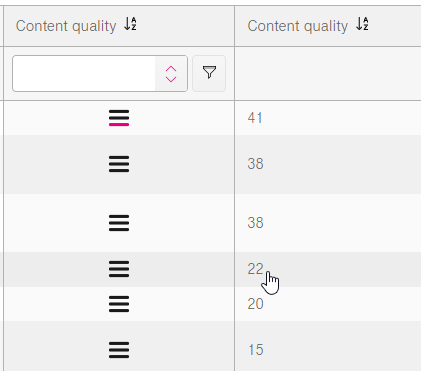Screen dimensions: 421x371
Task: Sort by the right Content quality A-Z icon
Action: click(x=362, y=24)
